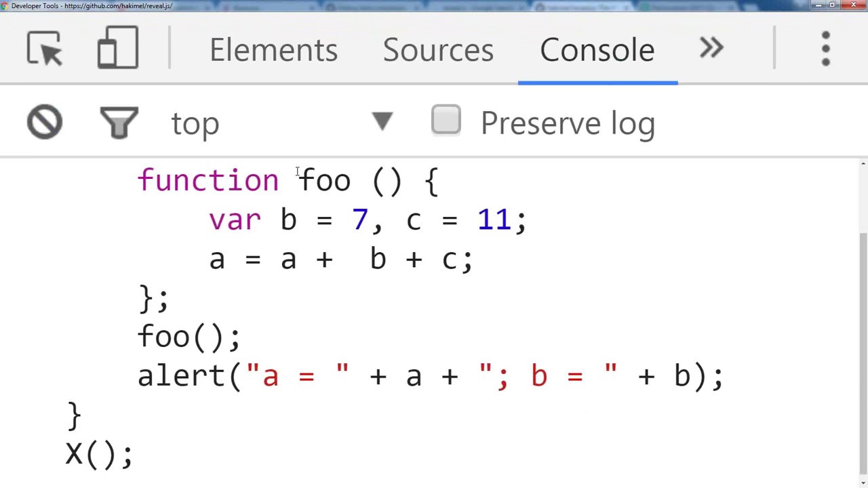Screen dimensions: 868x488
Task: Select the Console tab
Action: click(x=597, y=49)
